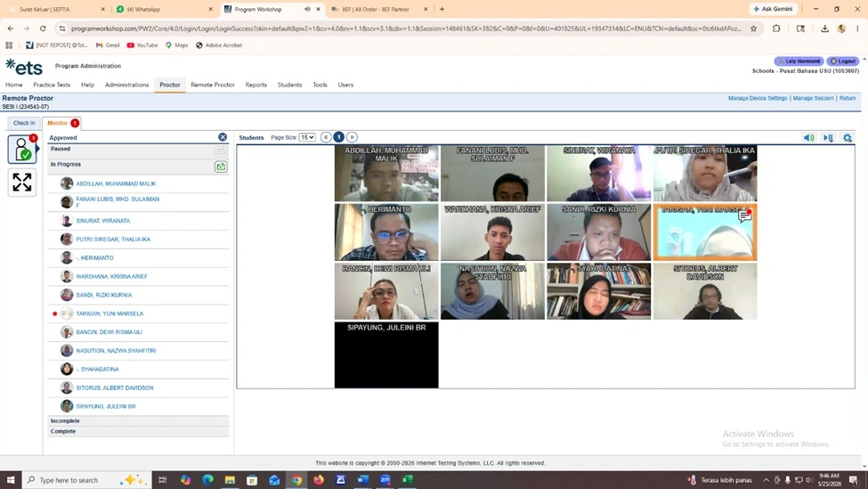Bookmark this page with star icon

coord(753,29)
